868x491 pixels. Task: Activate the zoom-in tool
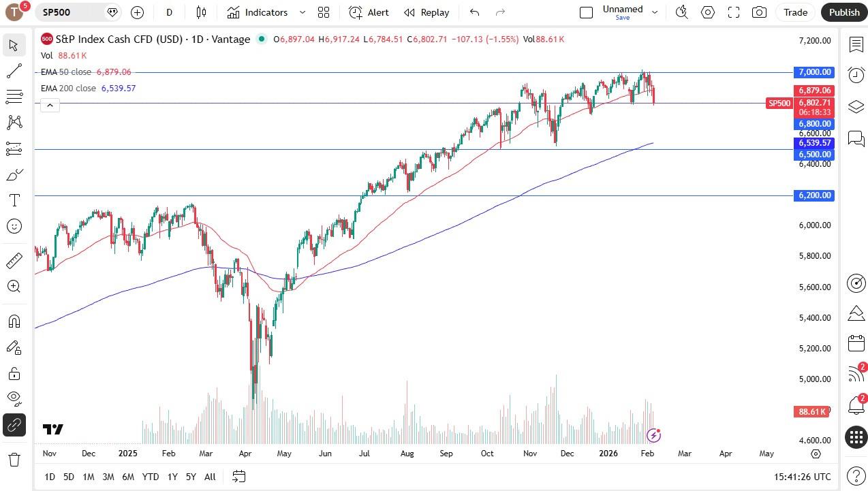14,286
